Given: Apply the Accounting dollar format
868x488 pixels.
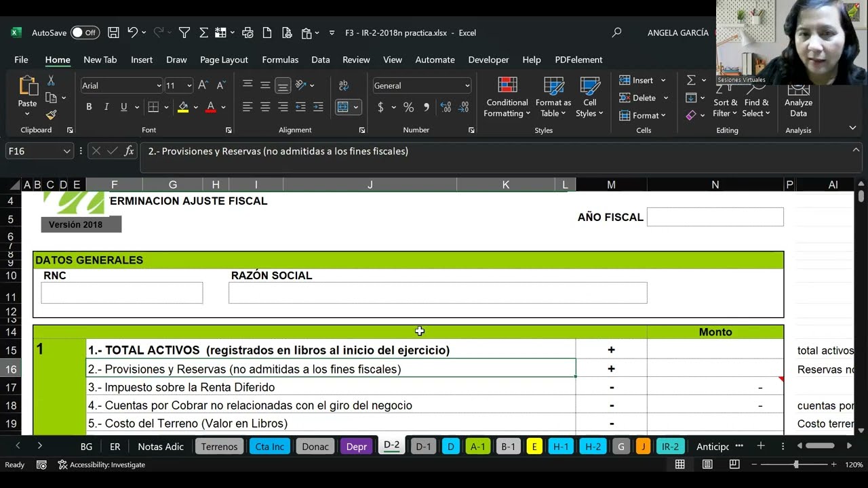Looking at the screenshot, I should pos(380,107).
